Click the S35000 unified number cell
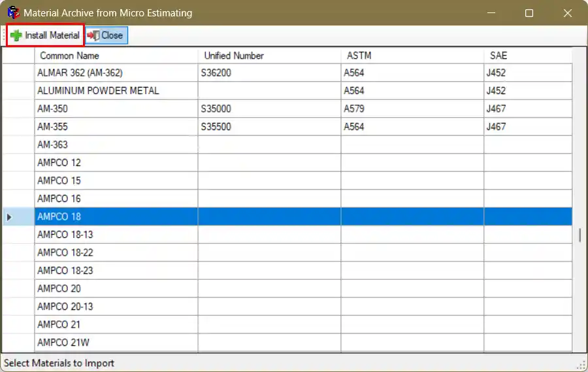The image size is (588, 372). pyautogui.click(x=269, y=109)
